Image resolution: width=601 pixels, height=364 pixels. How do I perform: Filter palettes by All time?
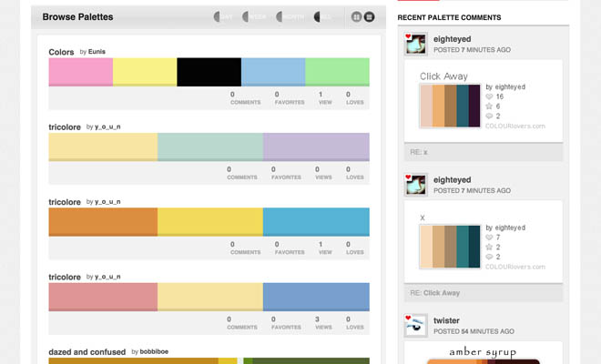(322, 17)
